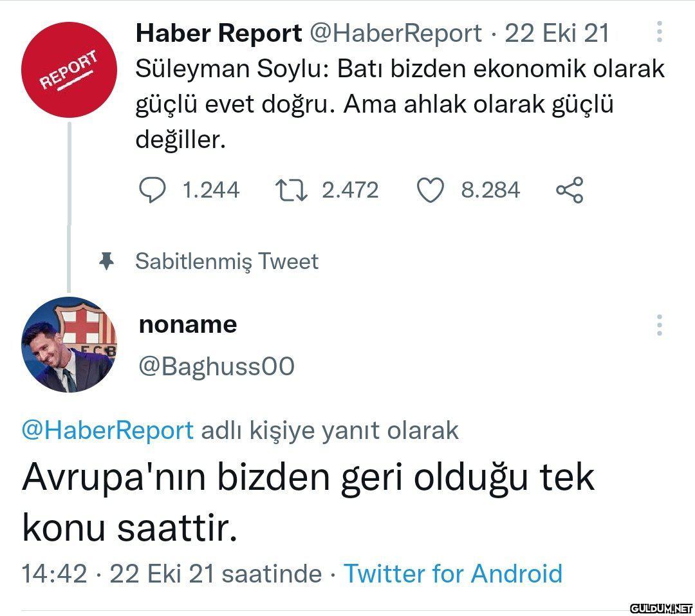Click the 1.244 replies count

[211, 191]
